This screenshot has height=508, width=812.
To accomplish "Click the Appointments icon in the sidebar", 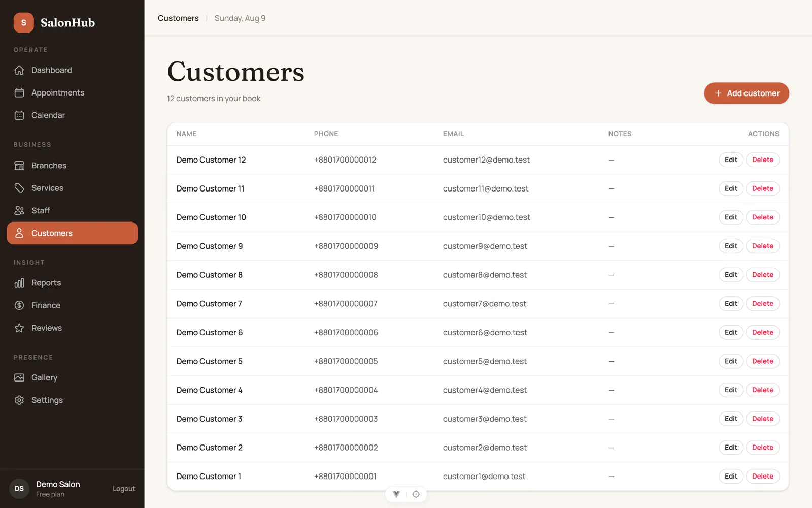I will (x=19, y=92).
